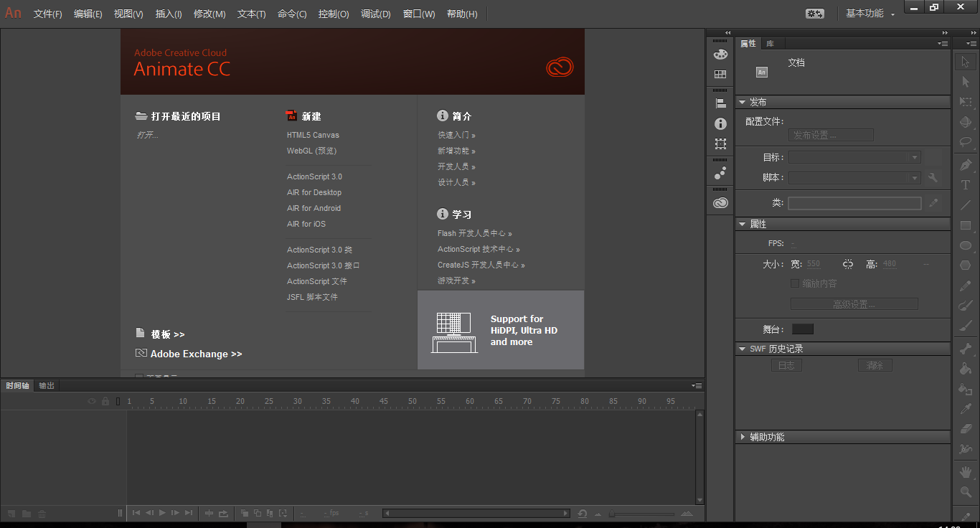Click HTML5 Canvas to create new document
The image size is (980, 528).
[x=313, y=135]
